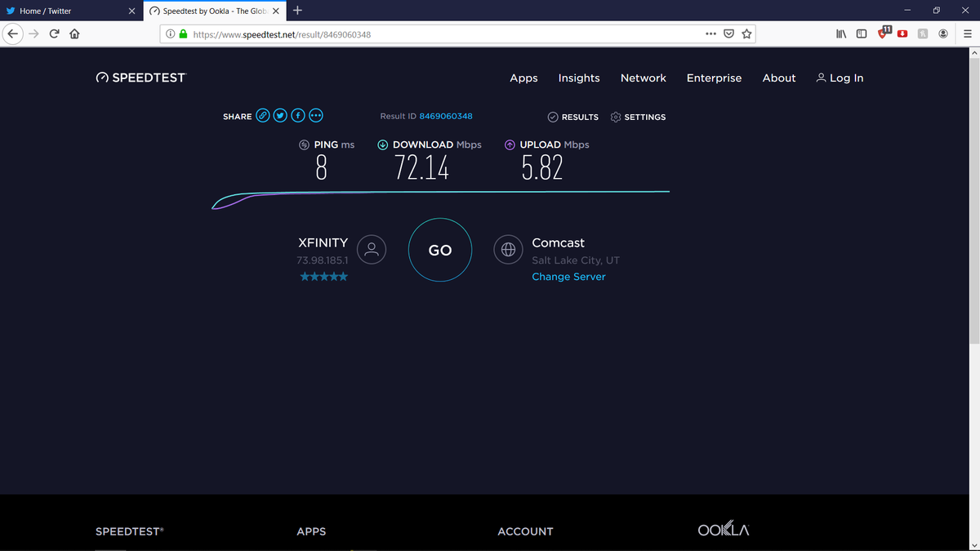Image resolution: width=980 pixels, height=551 pixels.
Task: Click the green padlock connection icon
Action: (183, 34)
